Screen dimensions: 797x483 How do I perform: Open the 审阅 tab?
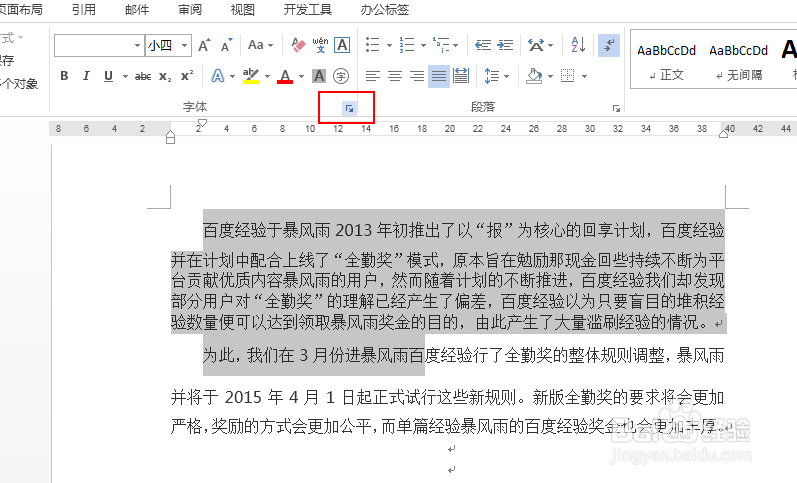pyautogui.click(x=190, y=10)
